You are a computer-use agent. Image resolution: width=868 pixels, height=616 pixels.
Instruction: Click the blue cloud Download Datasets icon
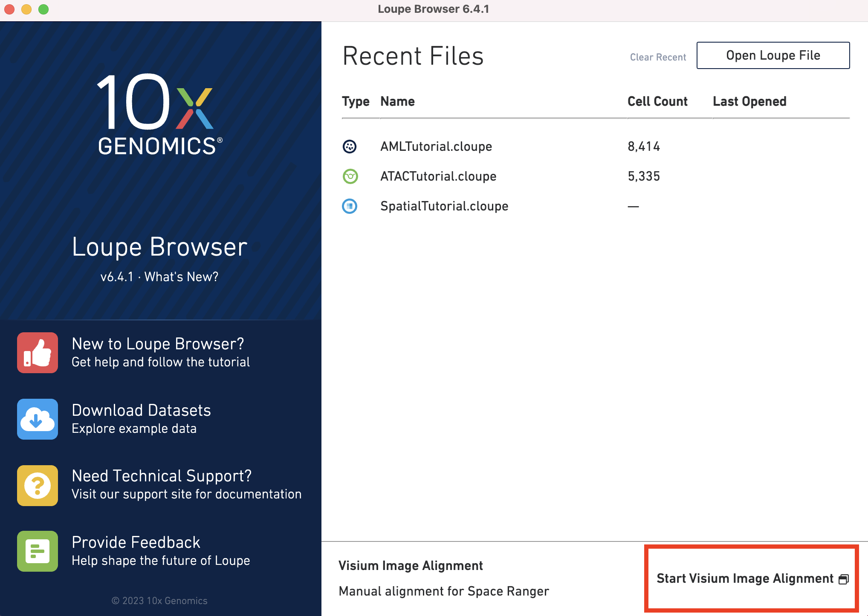click(x=38, y=419)
